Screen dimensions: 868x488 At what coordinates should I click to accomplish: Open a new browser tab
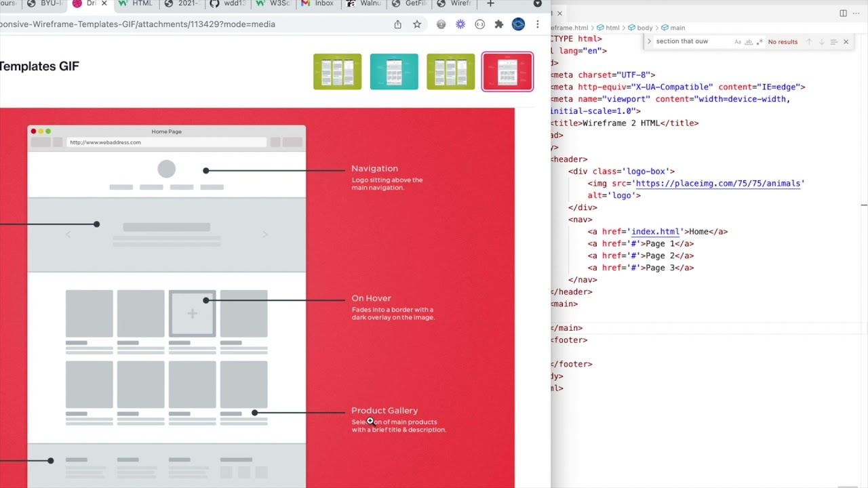[490, 3]
